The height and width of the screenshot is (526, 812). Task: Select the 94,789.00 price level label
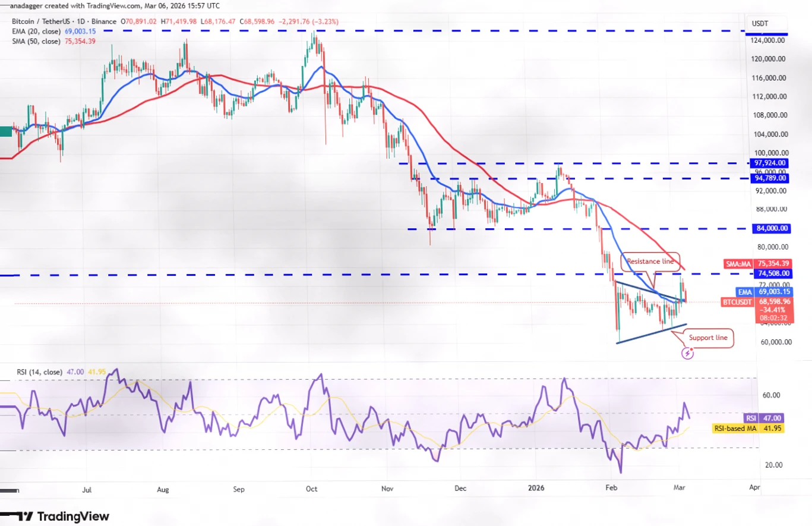[769, 178]
